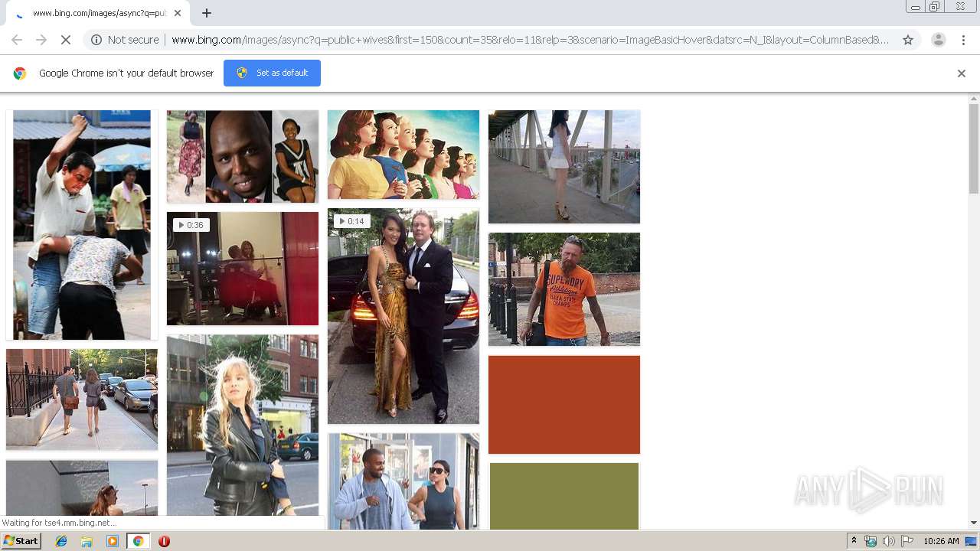
Task: Open the man in hoodie with woman image
Action: click(403, 481)
